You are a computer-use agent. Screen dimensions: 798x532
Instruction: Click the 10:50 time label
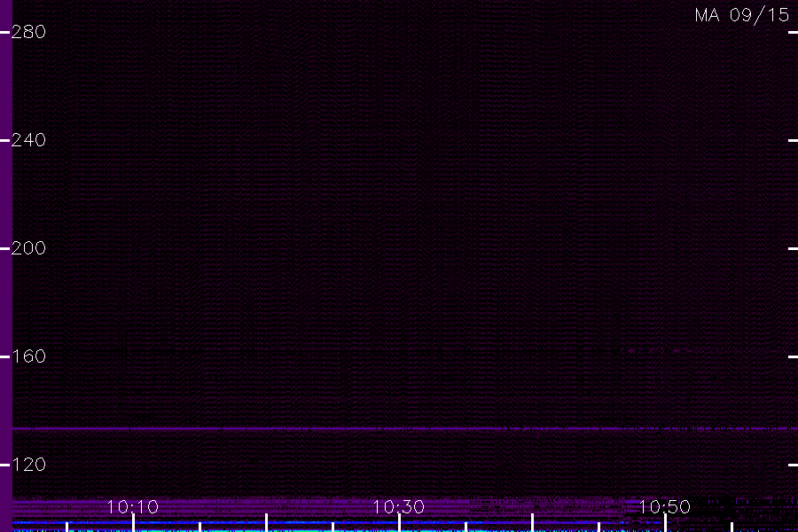point(665,507)
